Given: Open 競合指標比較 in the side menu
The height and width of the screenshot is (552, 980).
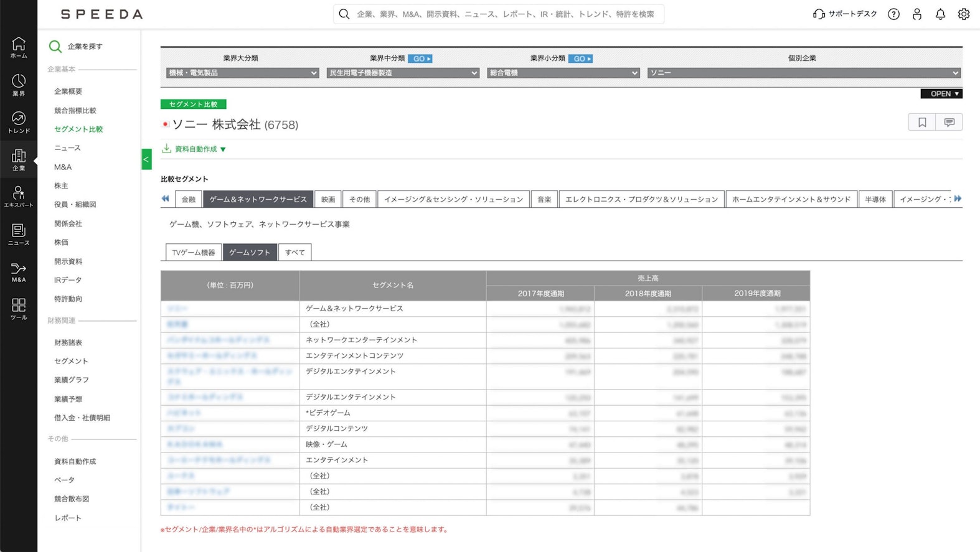Looking at the screenshot, I should point(75,111).
